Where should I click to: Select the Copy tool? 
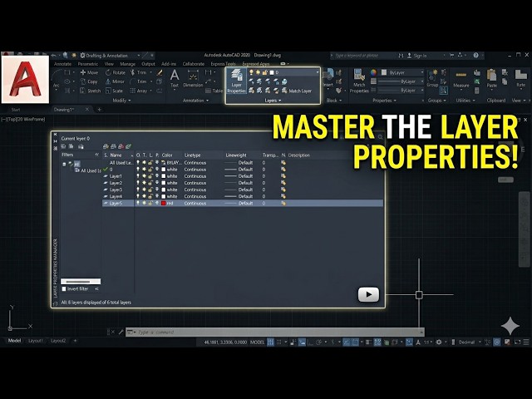[x=89, y=81]
